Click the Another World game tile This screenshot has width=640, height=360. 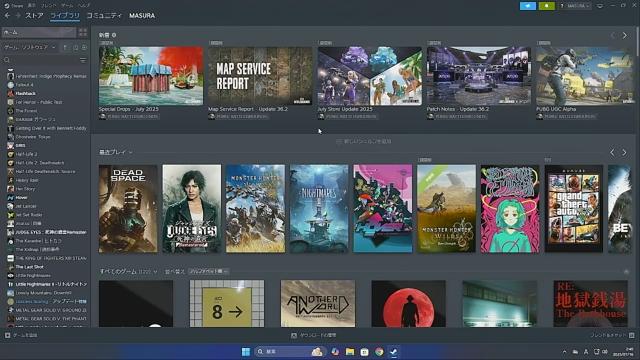click(x=318, y=304)
